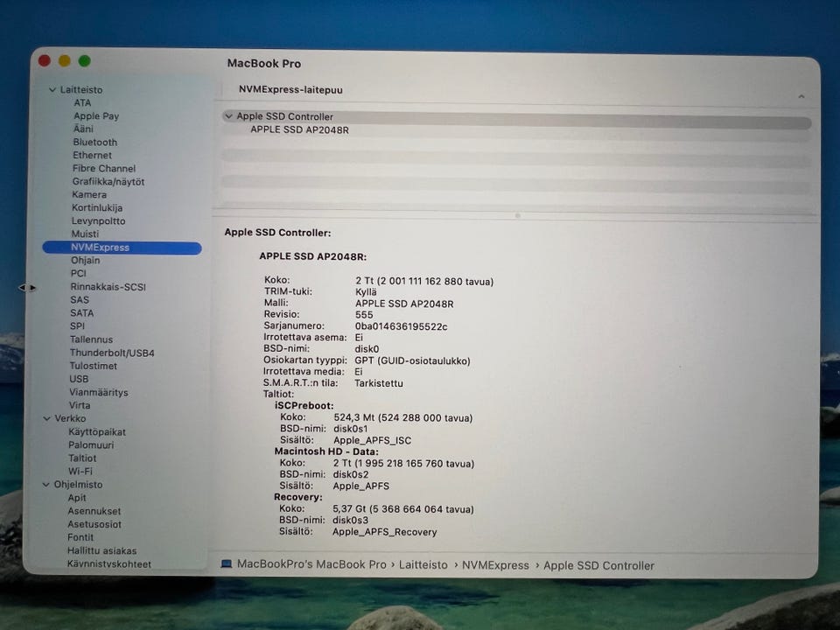Open Ohjain in the sidebar

click(85, 261)
